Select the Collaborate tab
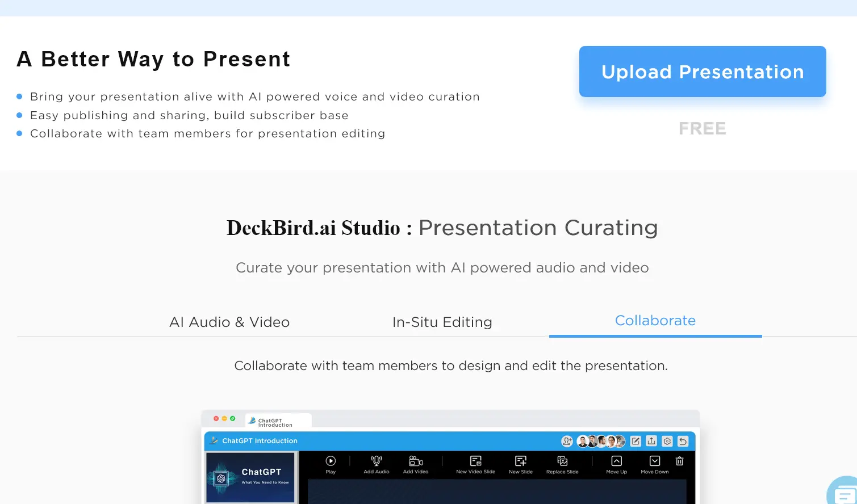 click(x=655, y=321)
